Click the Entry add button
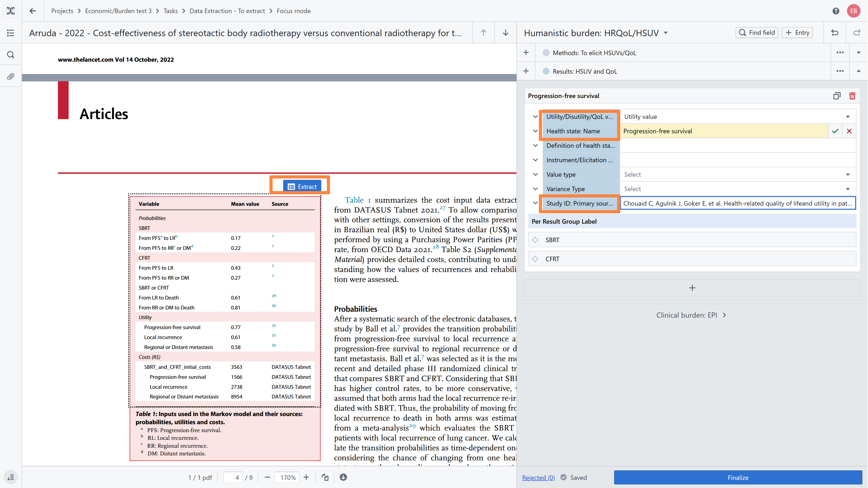868x488 pixels. coord(797,33)
